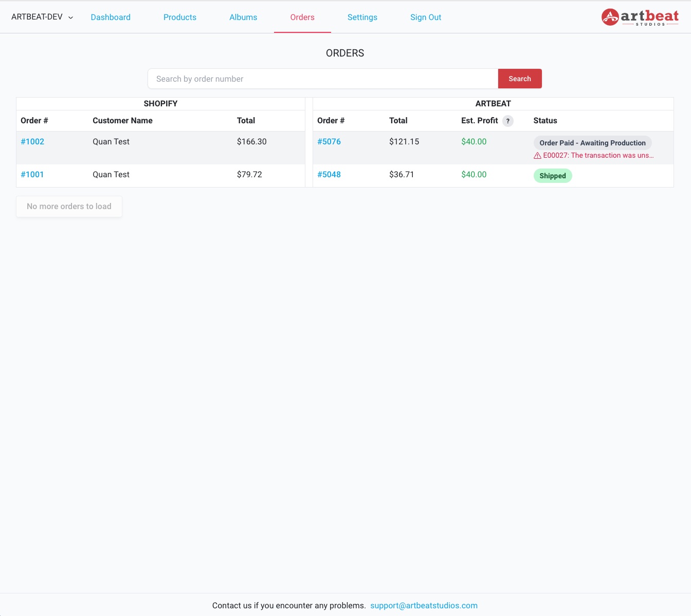The image size is (691, 616).
Task: Click the No more orders to load button
Action: pos(69,207)
